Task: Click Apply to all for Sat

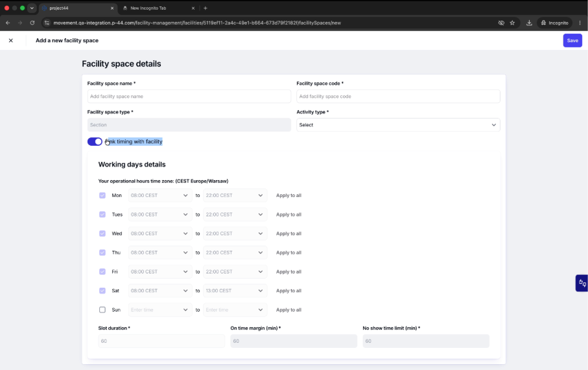Action: [288, 290]
